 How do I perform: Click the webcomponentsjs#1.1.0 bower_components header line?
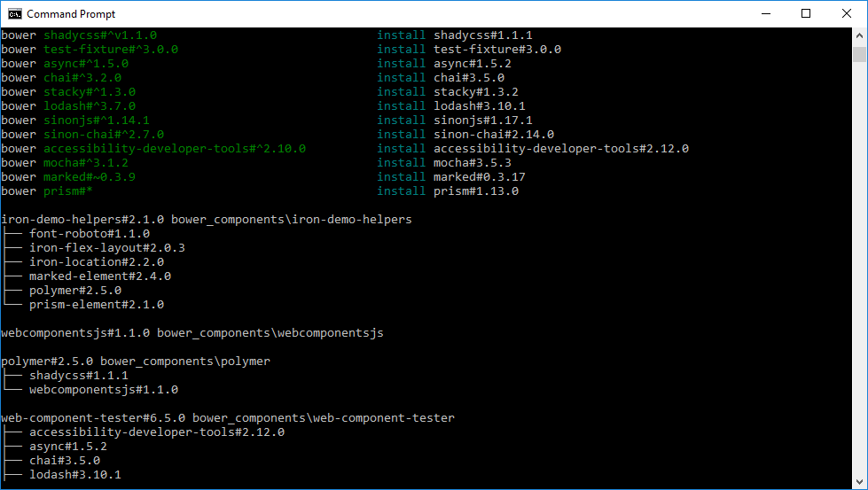pyautogui.click(x=192, y=333)
